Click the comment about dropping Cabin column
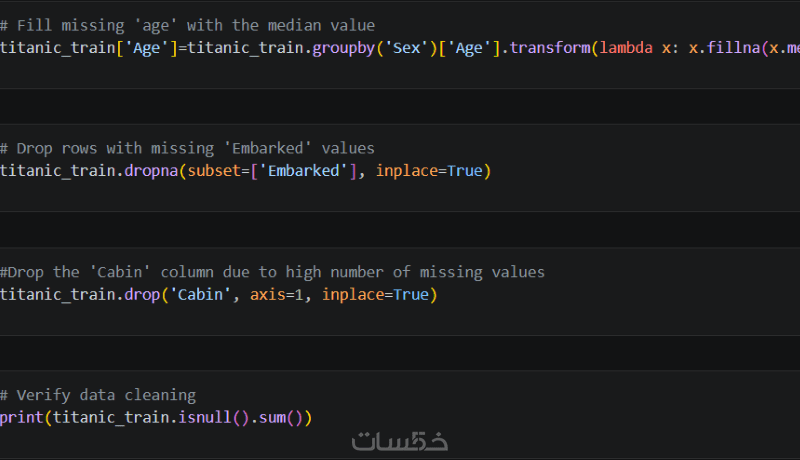The image size is (800, 460). pos(272,272)
